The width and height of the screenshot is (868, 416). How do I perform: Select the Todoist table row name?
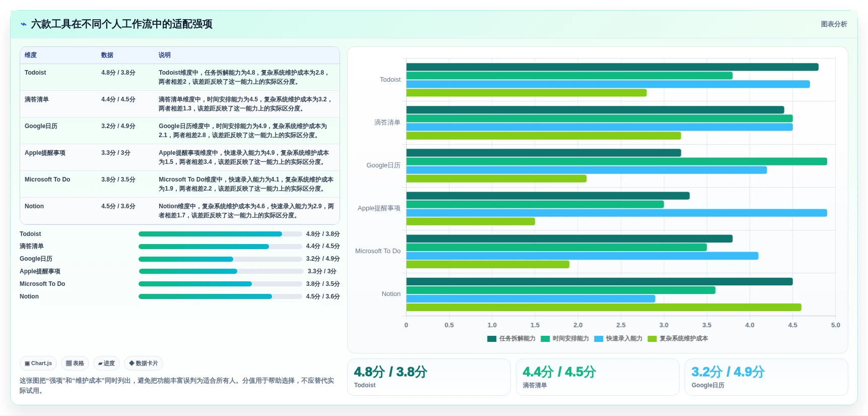[35, 73]
